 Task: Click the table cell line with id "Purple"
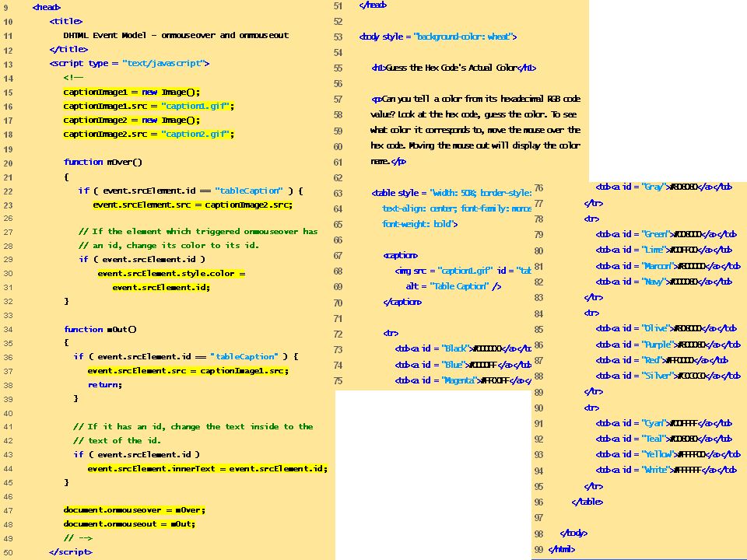pyautogui.click(x=668, y=345)
